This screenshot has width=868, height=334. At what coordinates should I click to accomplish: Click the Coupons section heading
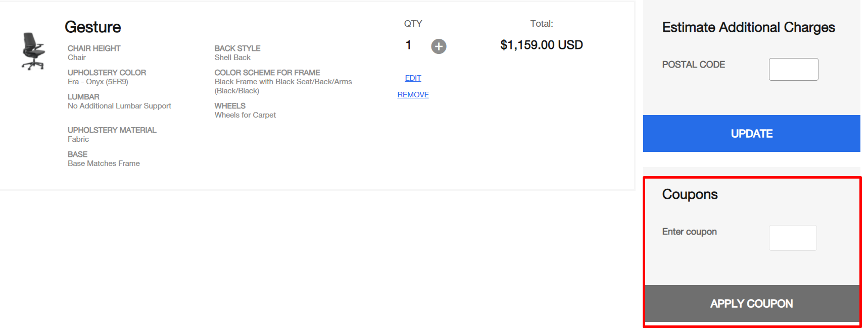[x=690, y=194]
